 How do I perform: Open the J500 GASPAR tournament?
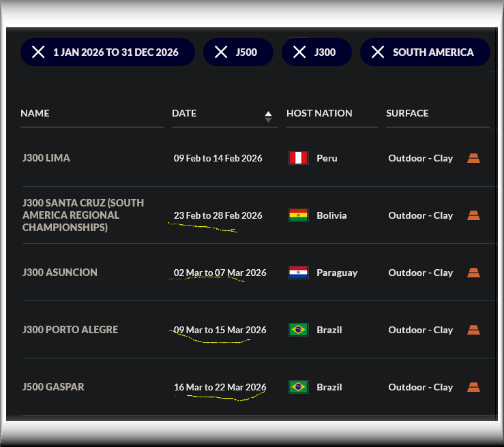(x=53, y=386)
